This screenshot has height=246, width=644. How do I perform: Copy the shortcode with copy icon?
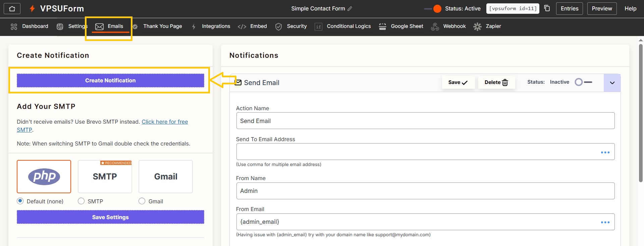click(547, 8)
